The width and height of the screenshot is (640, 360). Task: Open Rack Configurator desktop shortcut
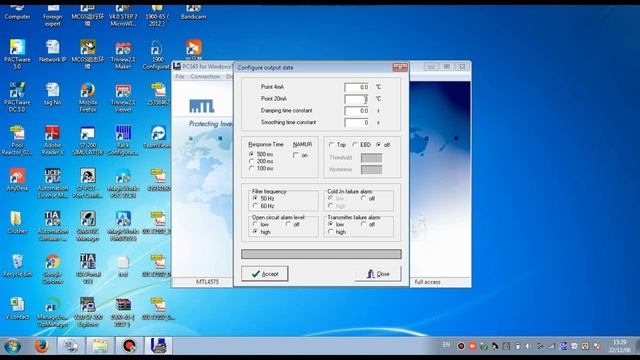[x=123, y=140]
